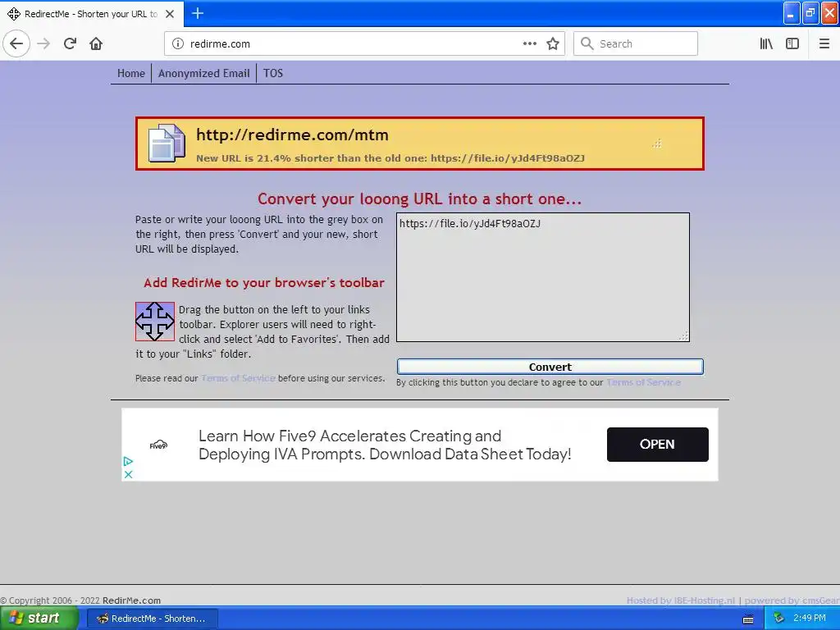
Task: Click the AdChoices triangle icon on the ad
Action: click(x=128, y=461)
